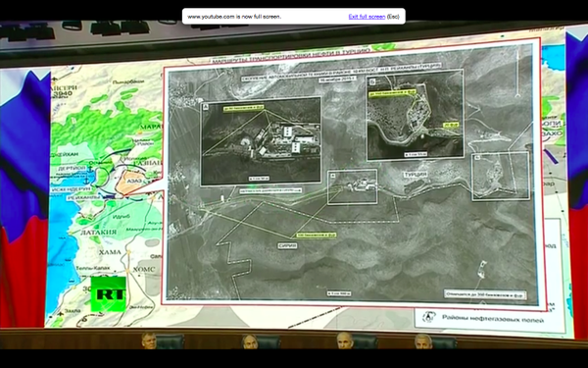Click the ХАМА city label on map

click(110, 252)
